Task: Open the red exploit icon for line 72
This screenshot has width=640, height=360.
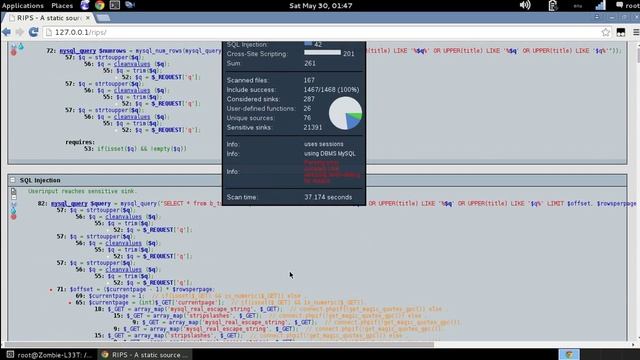Action: (x=13, y=53)
